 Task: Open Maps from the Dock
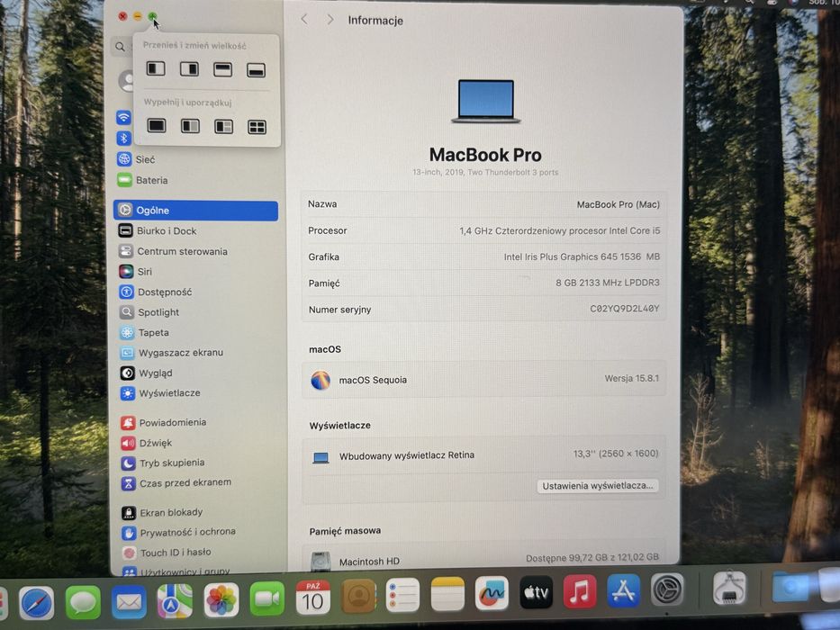click(x=175, y=601)
